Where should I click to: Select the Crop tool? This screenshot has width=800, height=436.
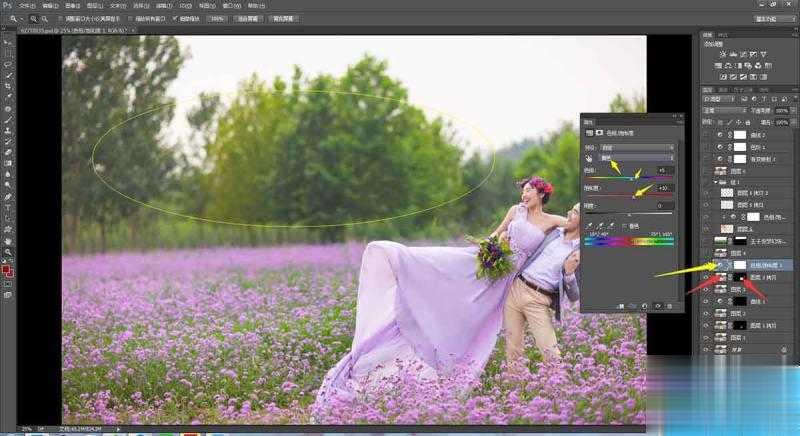coord(8,87)
